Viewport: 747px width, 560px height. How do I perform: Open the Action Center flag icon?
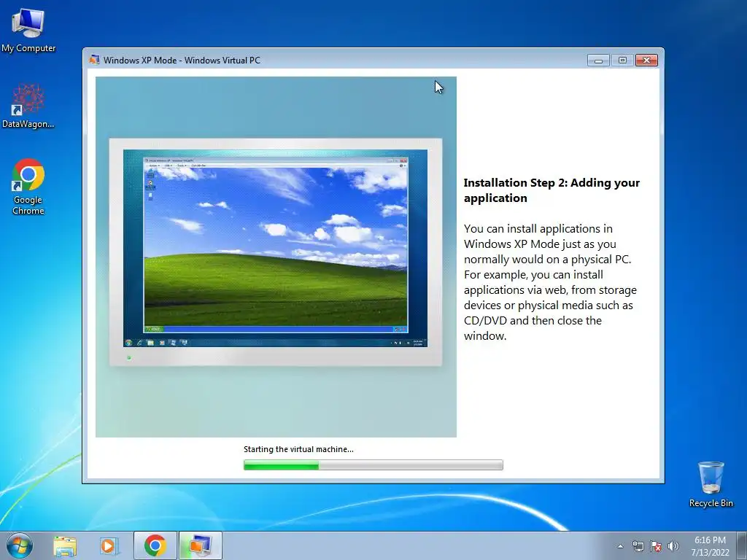[x=656, y=546]
